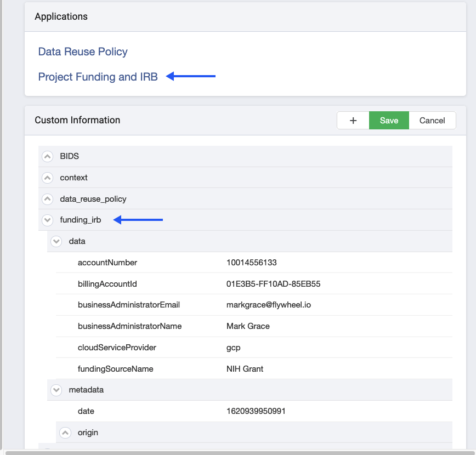
Task: Edit the Mark Grace name value
Action: (x=248, y=326)
